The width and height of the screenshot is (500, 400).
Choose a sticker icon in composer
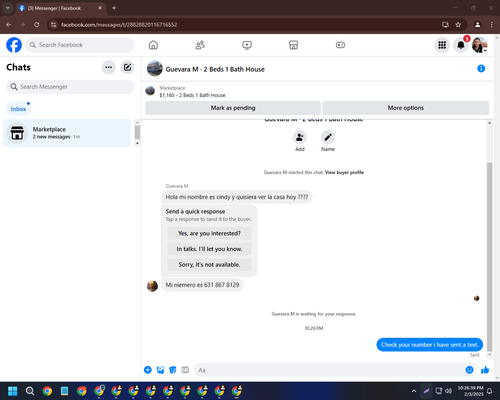(x=173, y=370)
